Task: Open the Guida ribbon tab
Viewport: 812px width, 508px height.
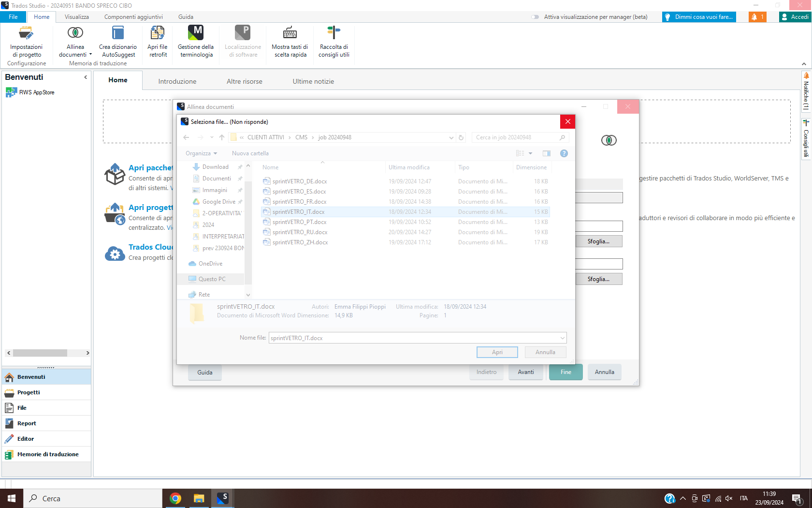Action: click(186, 17)
